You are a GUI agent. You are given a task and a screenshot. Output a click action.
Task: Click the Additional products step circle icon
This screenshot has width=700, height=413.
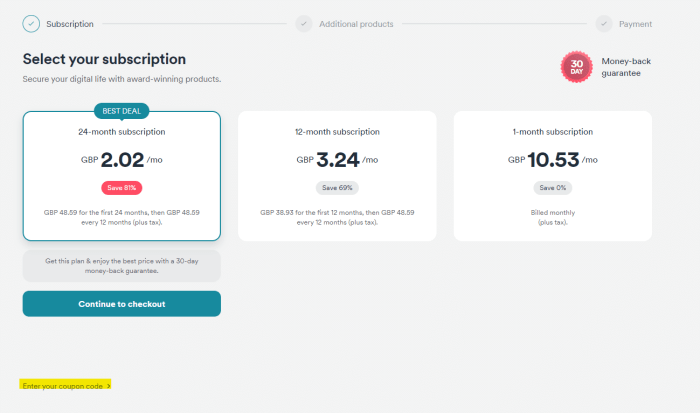pos(304,23)
